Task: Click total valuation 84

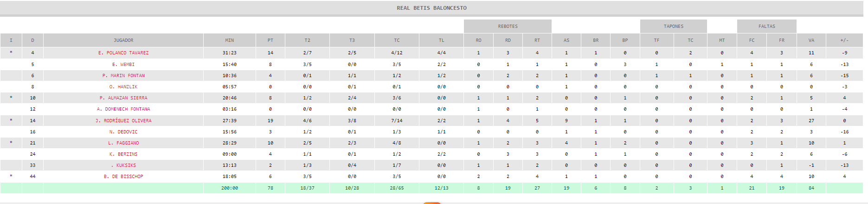Action: point(811,188)
